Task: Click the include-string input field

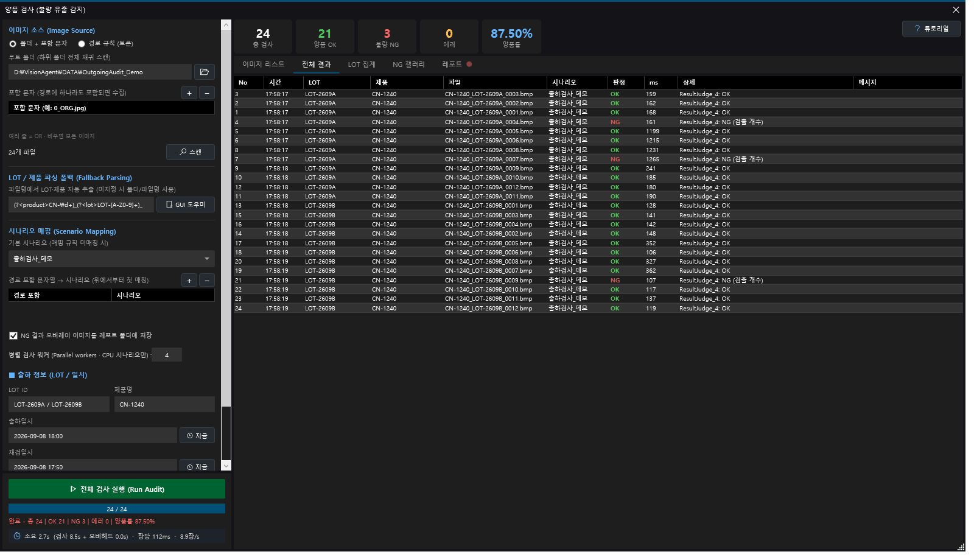Action: coord(111,108)
